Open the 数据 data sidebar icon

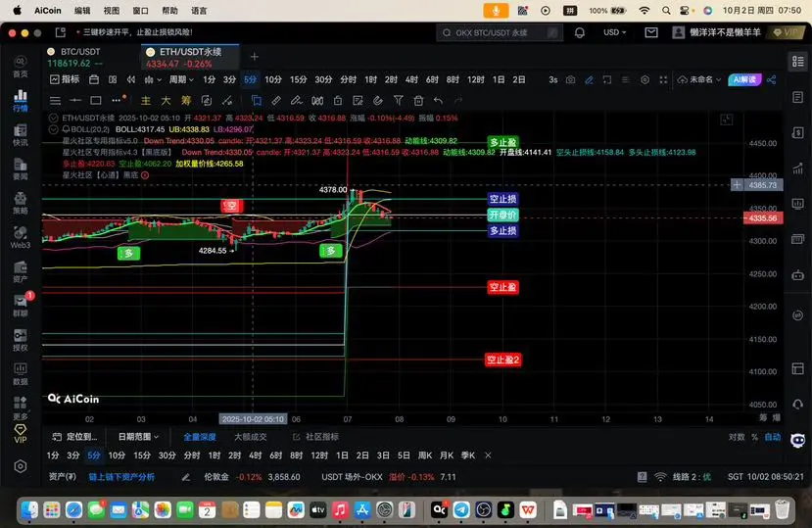coord(21,374)
